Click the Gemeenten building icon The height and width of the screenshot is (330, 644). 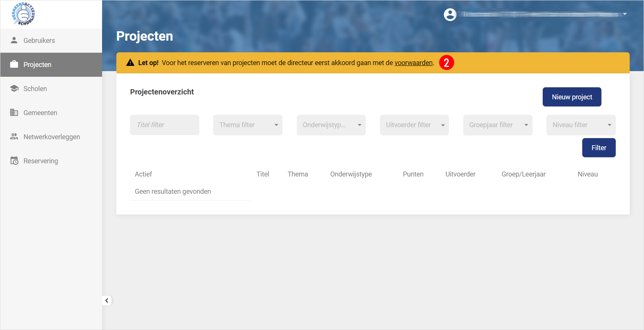pos(14,113)
